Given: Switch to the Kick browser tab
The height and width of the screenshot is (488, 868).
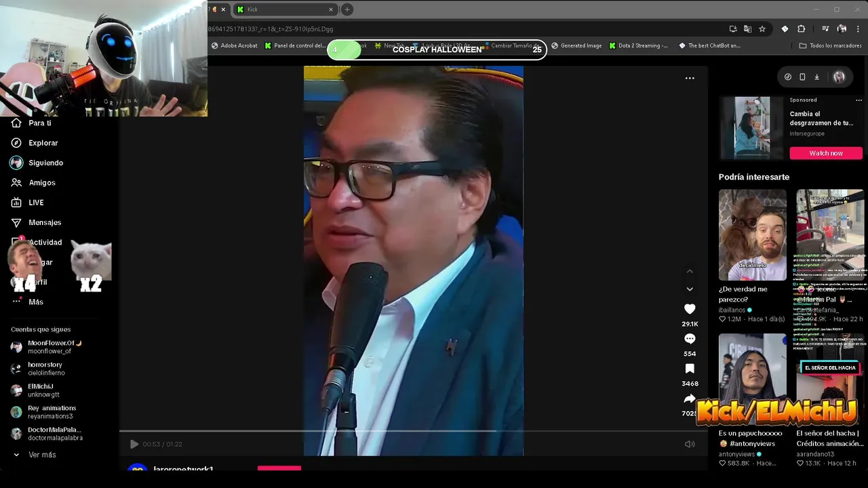Looking at the screenshot, I should (283, 9).
